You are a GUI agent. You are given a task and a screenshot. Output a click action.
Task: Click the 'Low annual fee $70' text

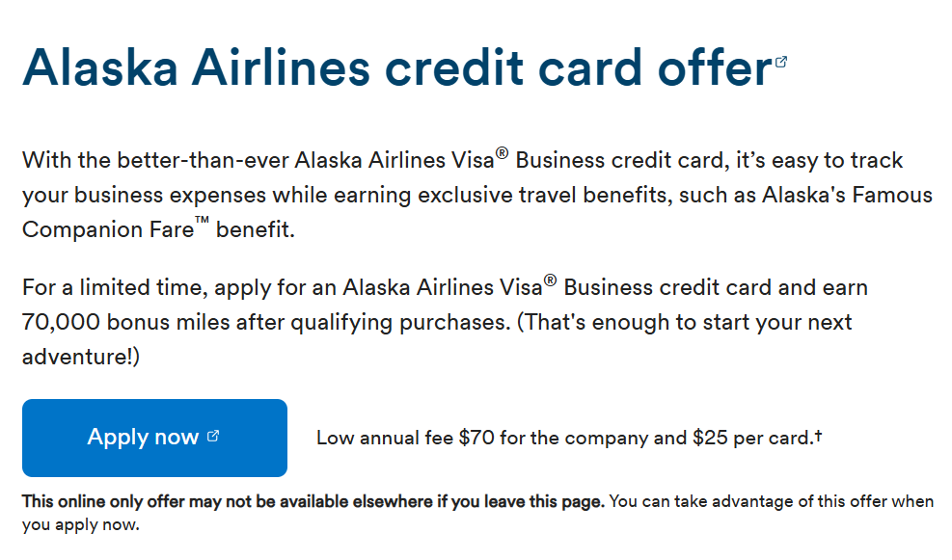click(x=405, y=438)
